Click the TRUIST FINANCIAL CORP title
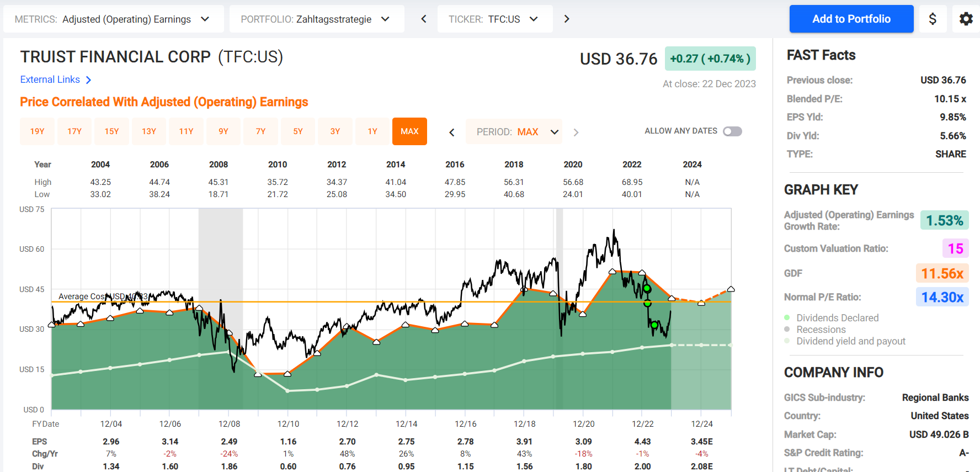 [115, 57]
